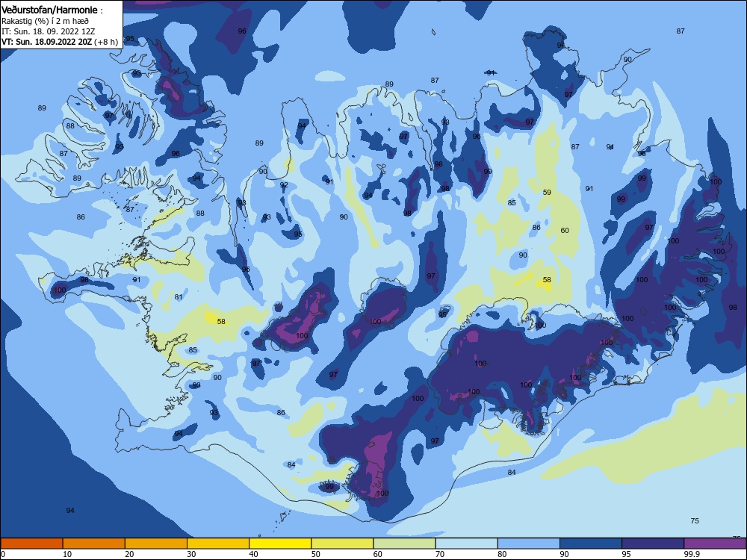Click the 50 legend scale label
This screenshot has height=560, width=747.
pos(315,554)
